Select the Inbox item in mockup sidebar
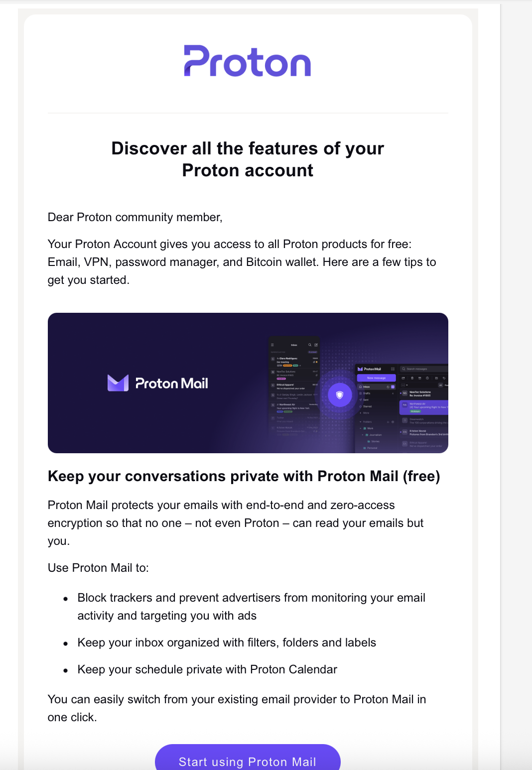Image resolution: width=532 pixels, height=770 pixels. point(376,387)
